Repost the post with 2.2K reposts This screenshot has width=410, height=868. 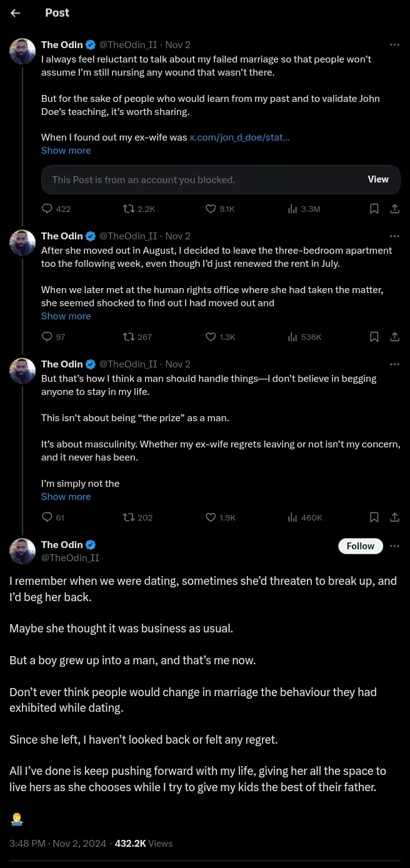[x=129, y=209]
